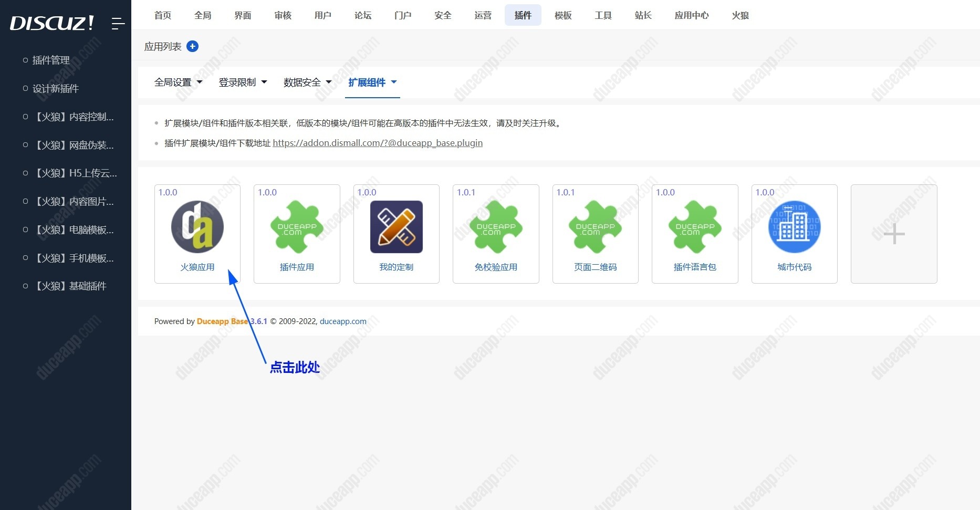Viewport: 980px width, 510px height.
Task: Open the addon.dismall.com download link
Action: click(378, 143)
